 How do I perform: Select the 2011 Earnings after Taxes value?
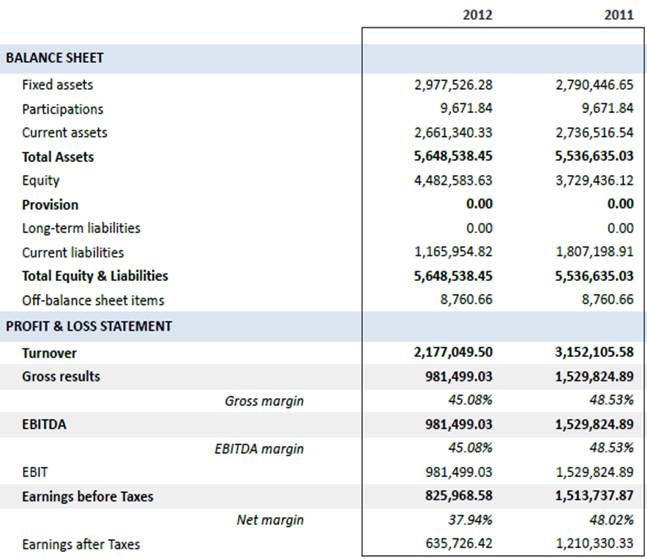[594, 544]
